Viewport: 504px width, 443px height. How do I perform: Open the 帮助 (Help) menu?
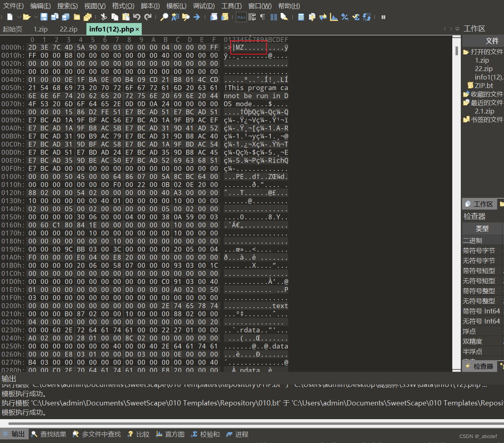(x=289, y=6)
